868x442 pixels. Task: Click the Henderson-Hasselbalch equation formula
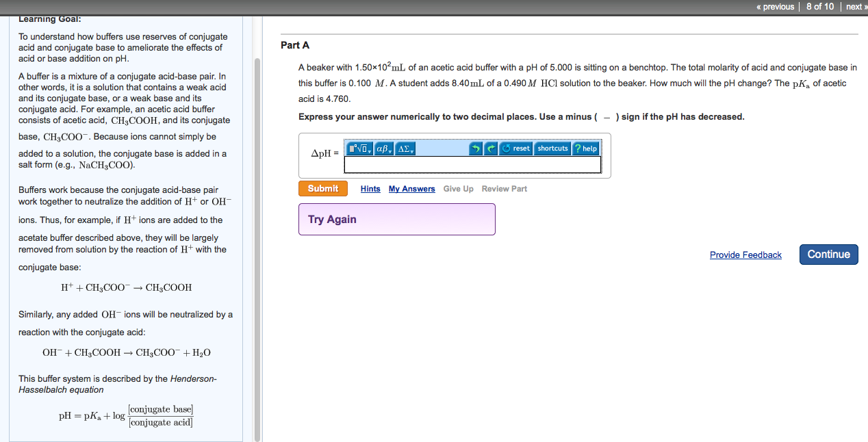click(x=127, y=416)
